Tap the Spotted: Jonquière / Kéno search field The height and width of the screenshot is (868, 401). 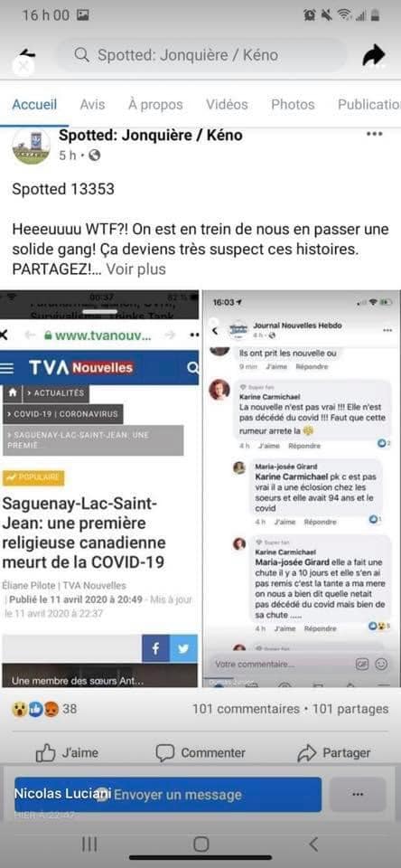tap(202, 55)
